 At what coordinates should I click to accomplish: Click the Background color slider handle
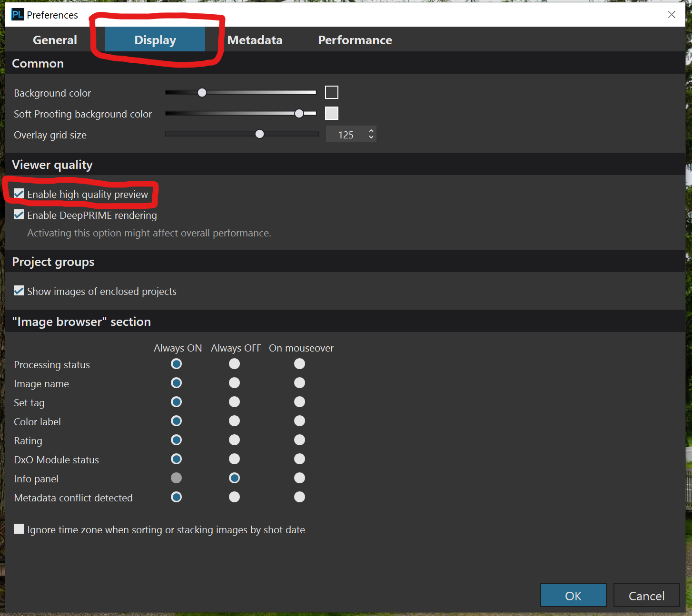pos(202,92)
